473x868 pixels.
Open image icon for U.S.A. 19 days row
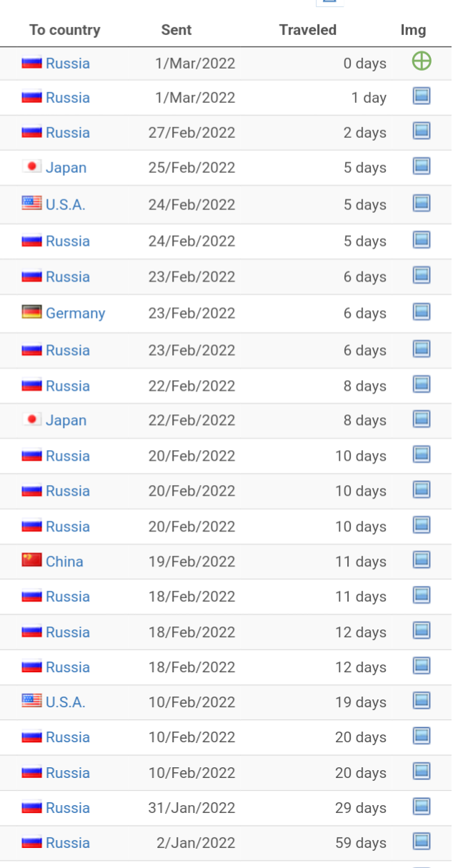pyautogui.click(x=422, y=702)
